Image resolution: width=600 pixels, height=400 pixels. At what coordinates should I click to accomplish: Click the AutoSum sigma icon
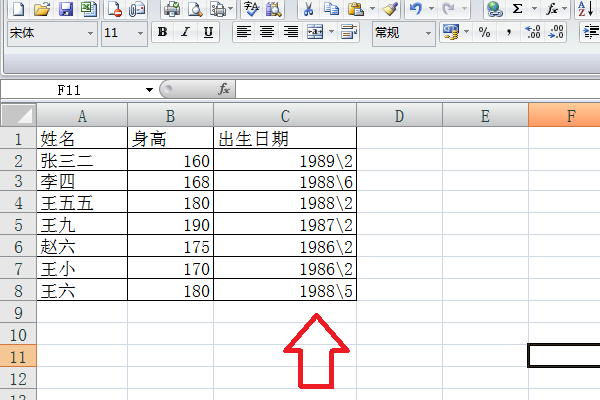point(517,9)
